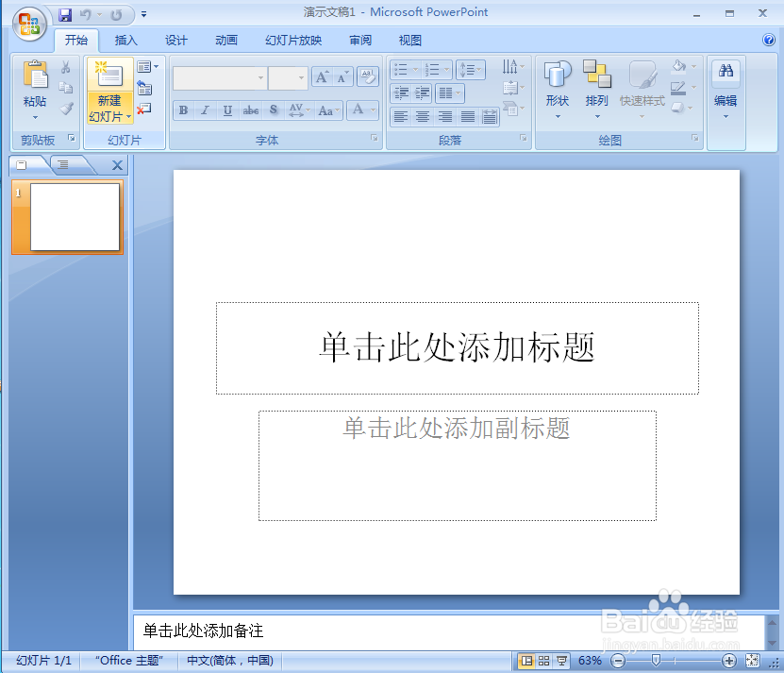
Task: Click the Columns icon in paragraph group
Action: [449, 93]
